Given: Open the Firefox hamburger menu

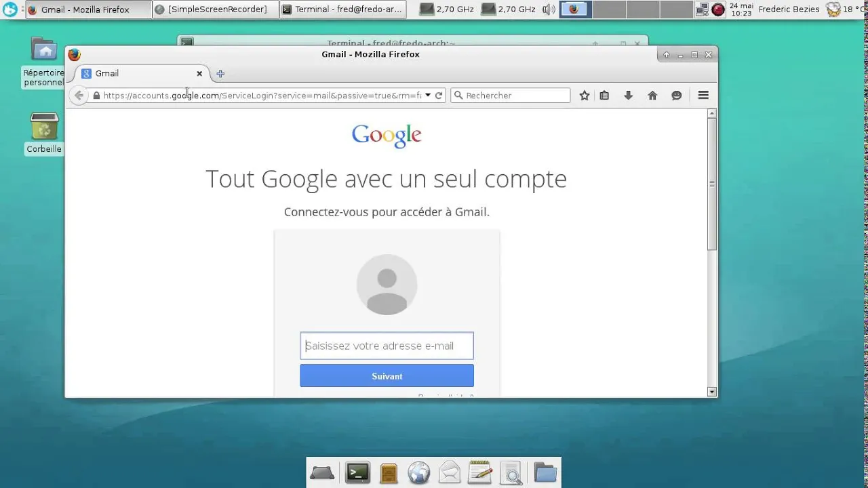Looking at the screenshot, I should [703, 96].
